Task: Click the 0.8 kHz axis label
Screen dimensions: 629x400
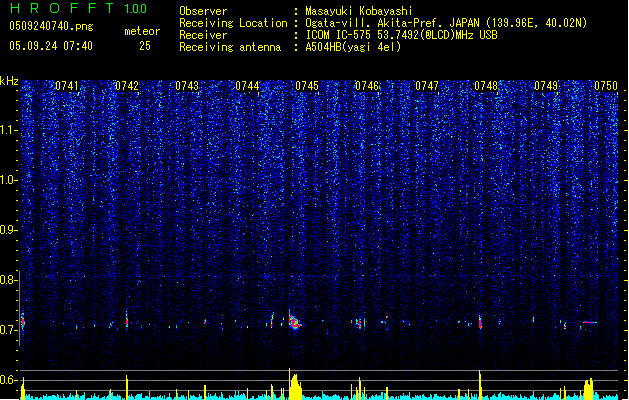Action: pos(8,280)
